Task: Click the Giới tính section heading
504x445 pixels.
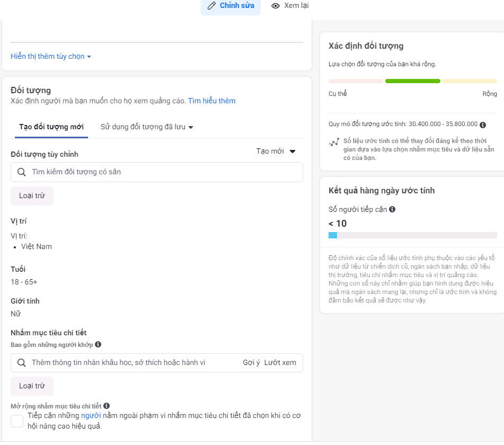Action: (25, 301)
